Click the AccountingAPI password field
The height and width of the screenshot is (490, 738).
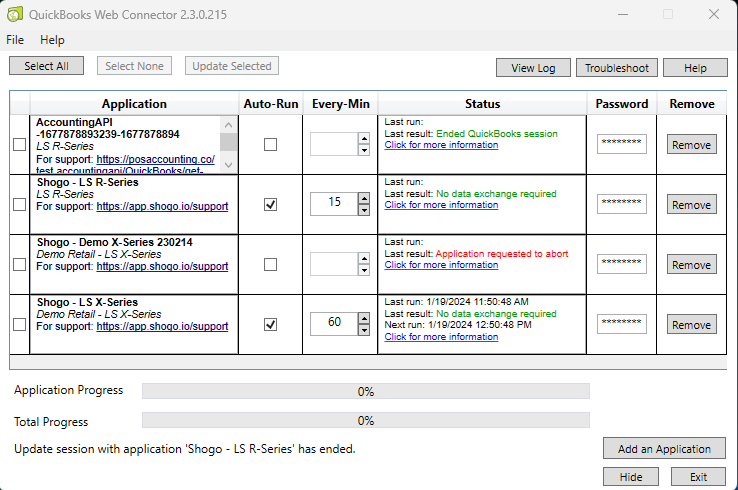[622, 144]
